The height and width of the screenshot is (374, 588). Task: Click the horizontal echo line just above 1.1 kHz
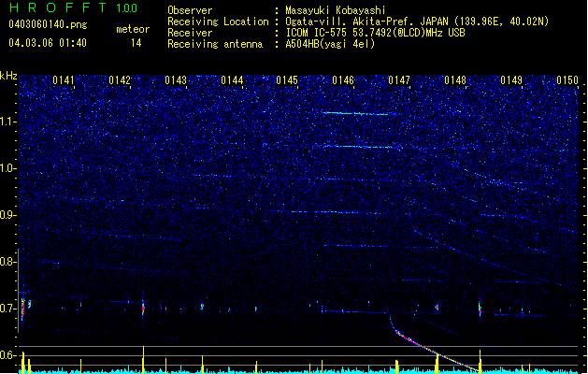point(355,113)
